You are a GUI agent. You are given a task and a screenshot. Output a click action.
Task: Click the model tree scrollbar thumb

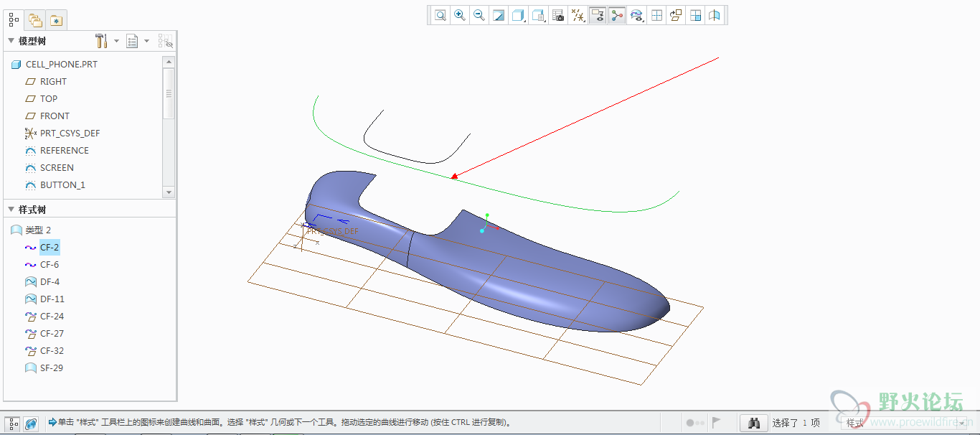tap(169, 93)
